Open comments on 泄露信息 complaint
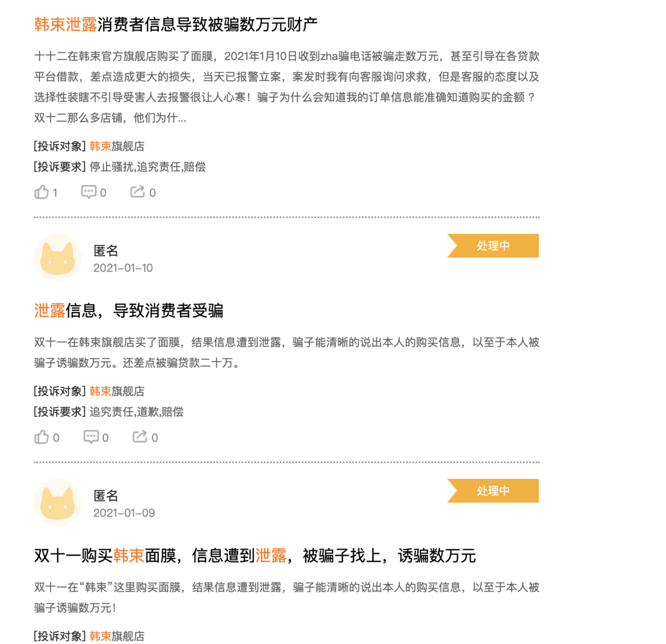The width and height of the screenshot is (666, 644). [x=91, y=437]
